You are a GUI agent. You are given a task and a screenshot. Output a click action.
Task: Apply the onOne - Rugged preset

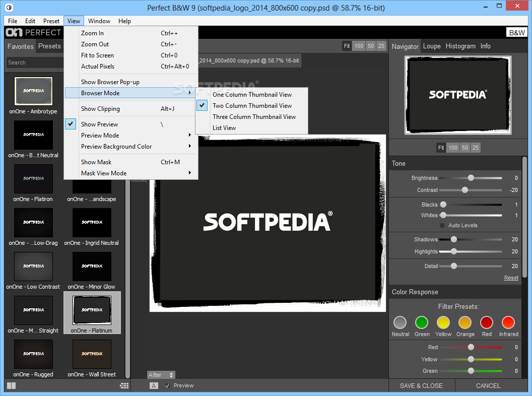[x=33, y=354]
